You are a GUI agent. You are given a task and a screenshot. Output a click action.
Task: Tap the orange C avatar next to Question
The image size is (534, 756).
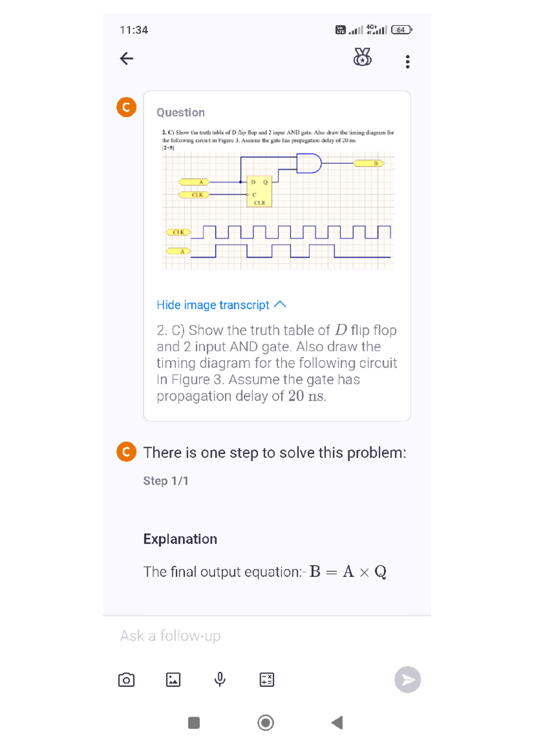coord(126,106)
